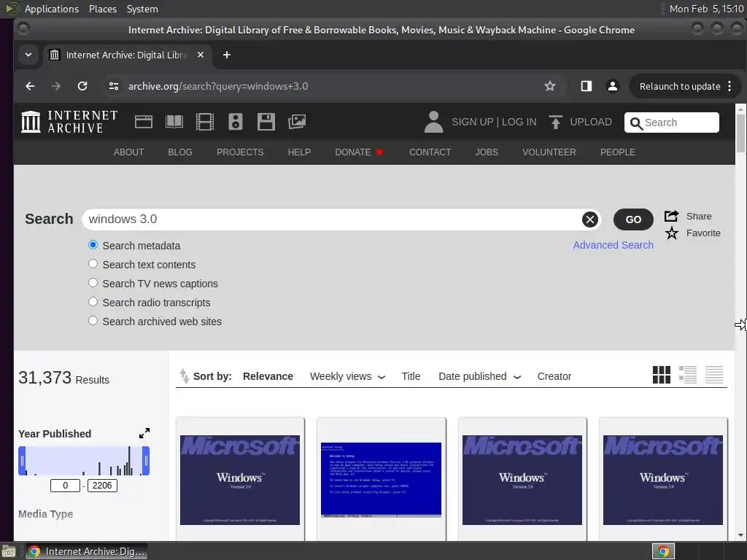This screenshot has width=747, height=560.
Task: Select Search radio transcripts option
Action: (93, 302)
